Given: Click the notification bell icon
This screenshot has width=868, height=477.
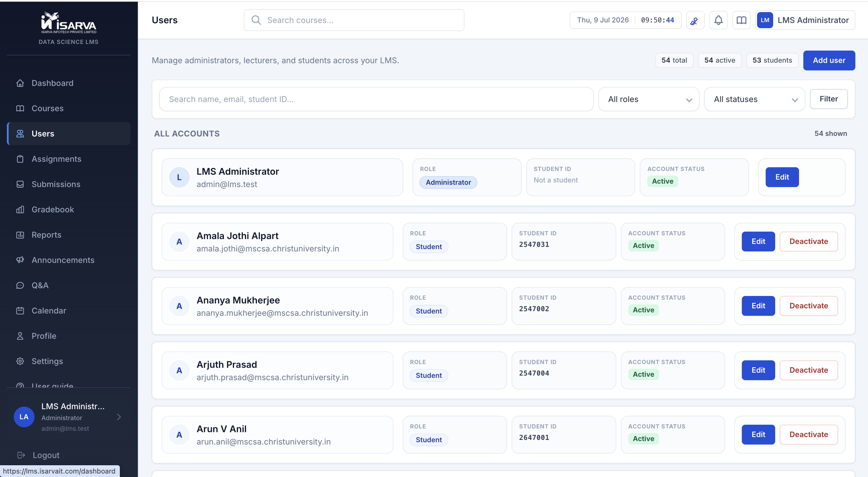Looking at the screenshot, I should (718, 20).
